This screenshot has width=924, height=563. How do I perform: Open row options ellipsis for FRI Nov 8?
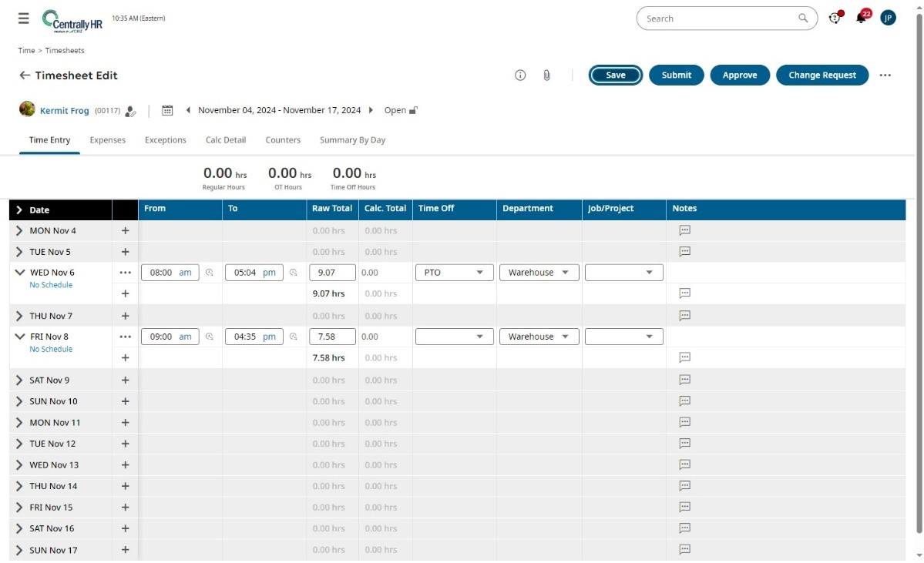pyautogui.click(x=125, y=337)
